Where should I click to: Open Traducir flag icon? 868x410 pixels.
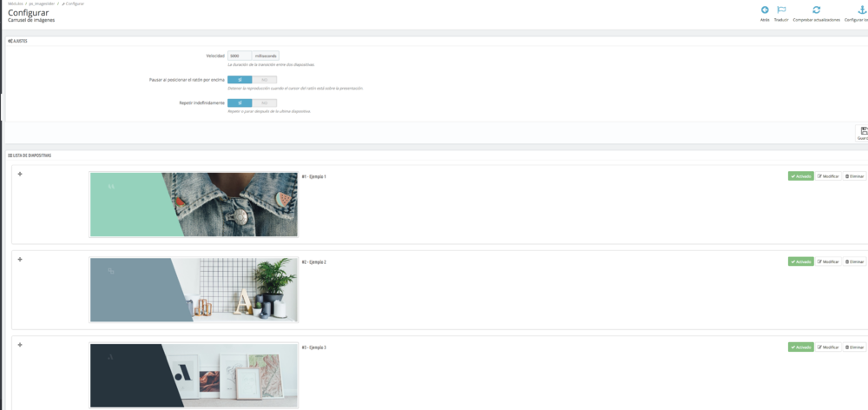pyautogui.click(x=781, y=10)
